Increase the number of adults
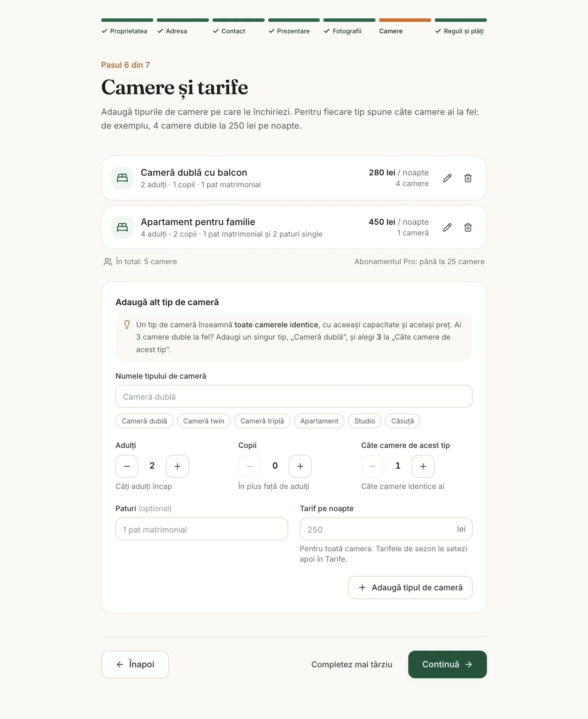588x719 pixels. coord(177,466)
